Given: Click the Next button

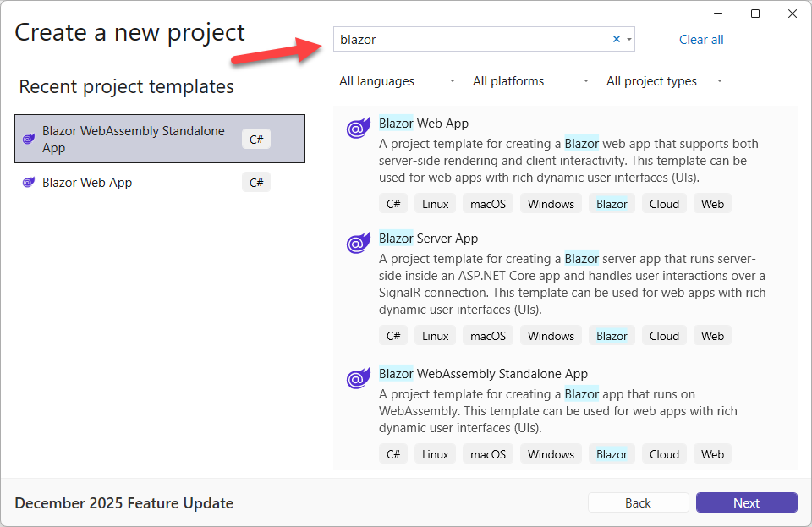Looking at the screenshot, I should tap(746, 502).
